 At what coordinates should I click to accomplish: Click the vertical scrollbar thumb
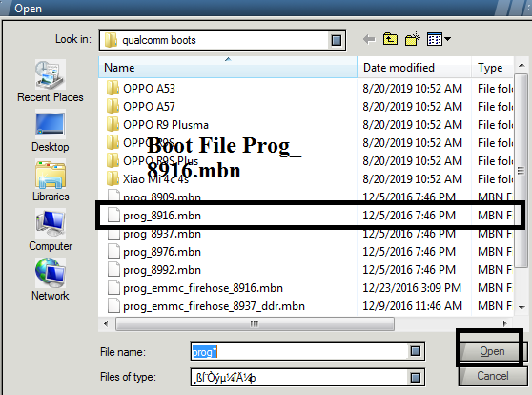pyautogui.click(x=521, y=171)
